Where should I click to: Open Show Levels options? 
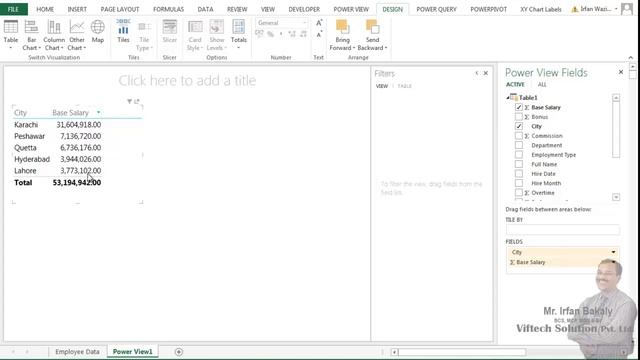(216, 35)
